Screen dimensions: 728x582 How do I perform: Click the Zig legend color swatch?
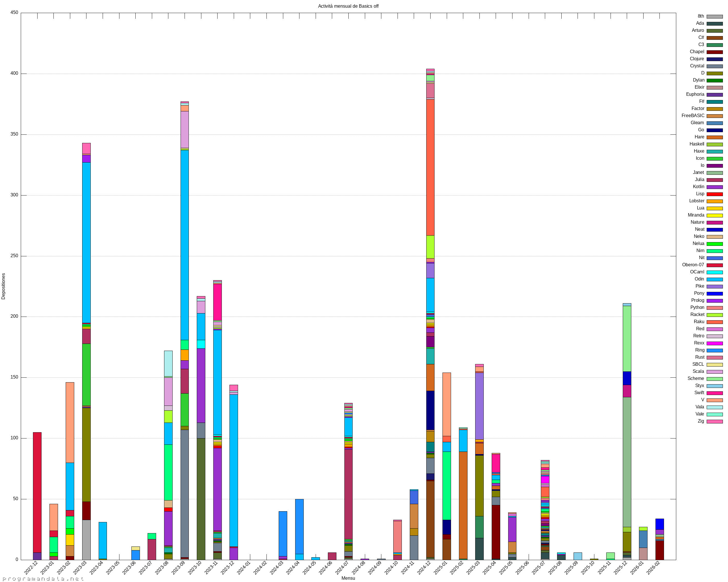[x=715, y=421]
